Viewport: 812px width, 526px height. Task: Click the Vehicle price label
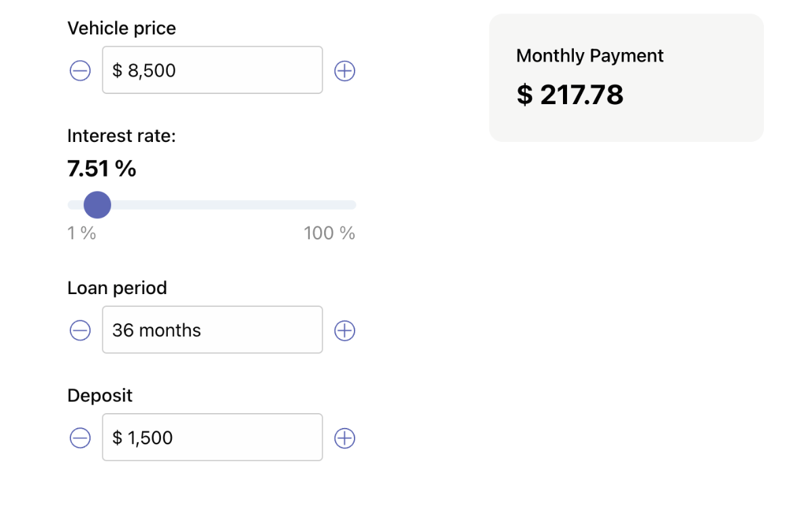[x=122, y=28]
